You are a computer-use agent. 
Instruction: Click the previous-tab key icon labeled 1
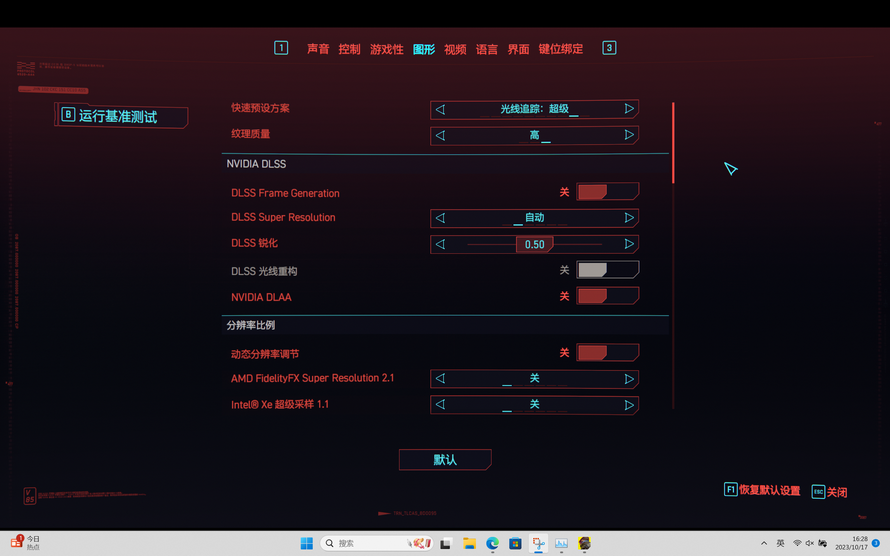pyautogui.click(x=281, y=48)
